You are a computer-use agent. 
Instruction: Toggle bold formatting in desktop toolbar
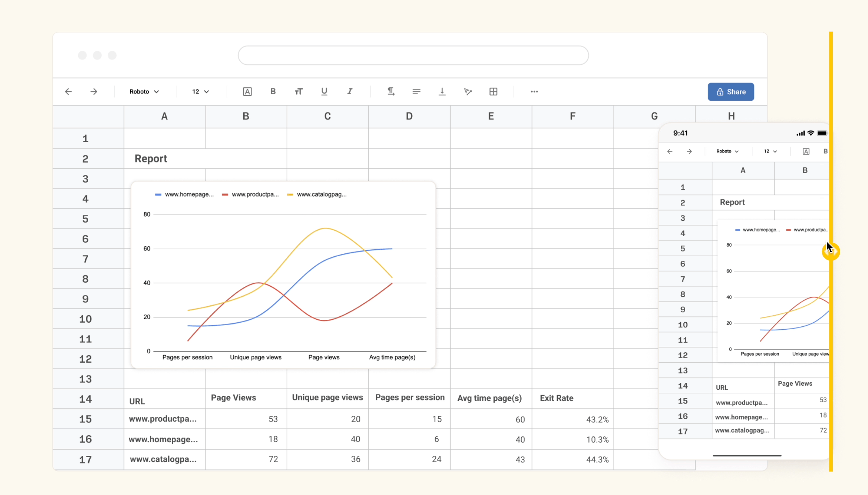click(x=273, y=92)
